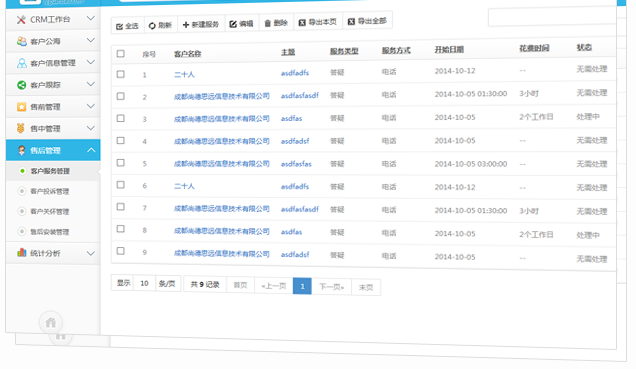Viewport: 636px width, 369px height.
Task: Click the round home icon in sidebar
Action: pos(51,323)
